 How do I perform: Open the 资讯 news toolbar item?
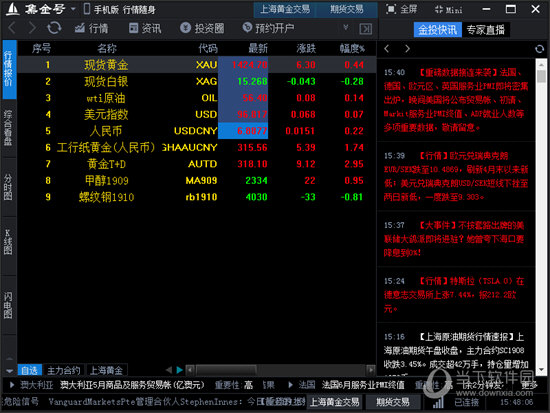(x=145, y=28)
